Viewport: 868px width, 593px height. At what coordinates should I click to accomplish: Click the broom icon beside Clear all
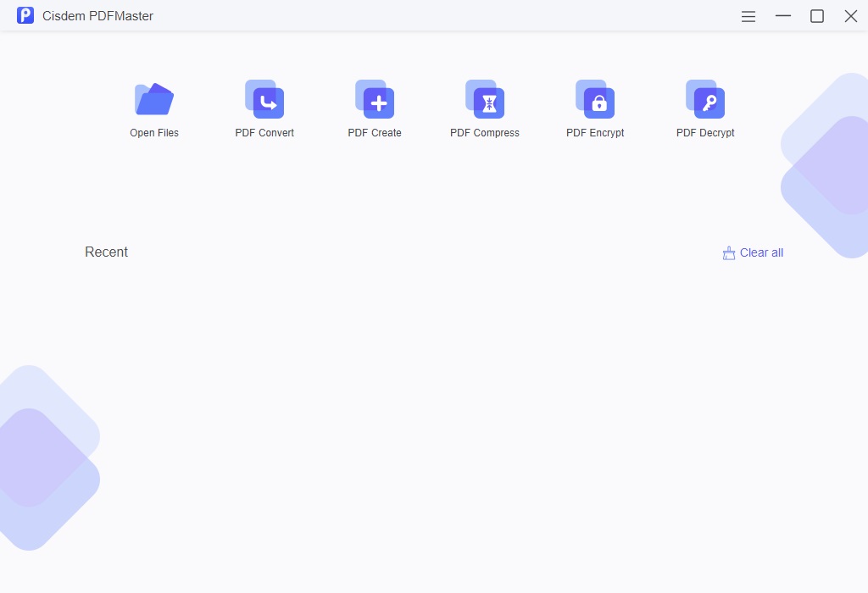pyautogui.click(x=728, y=252)
